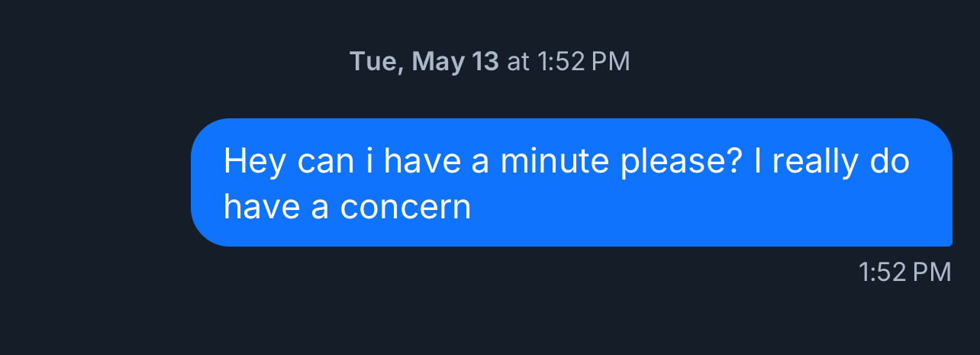Click the "a" before "minute"
Viewport: 980px width, 355px height.
click(480, 163)
